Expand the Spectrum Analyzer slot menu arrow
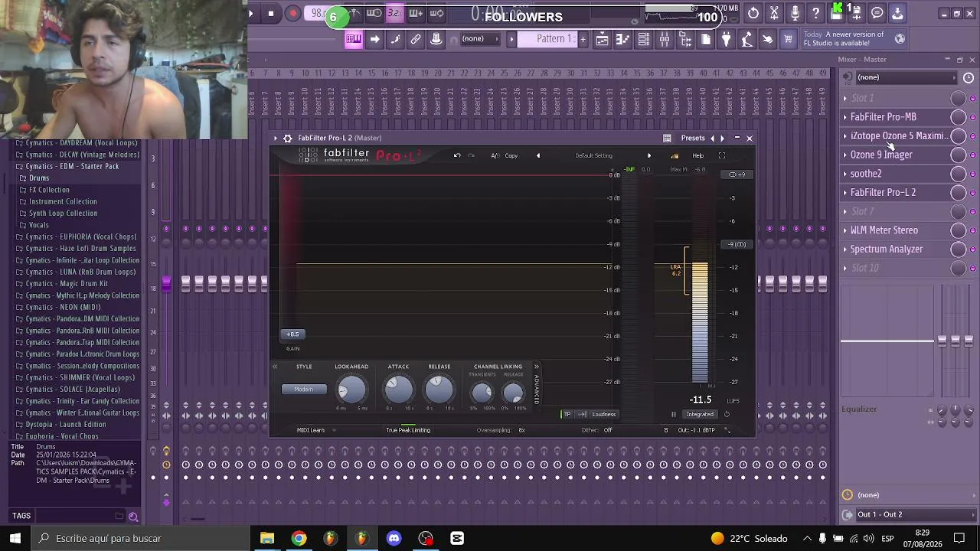 click(x=845, y=249)
